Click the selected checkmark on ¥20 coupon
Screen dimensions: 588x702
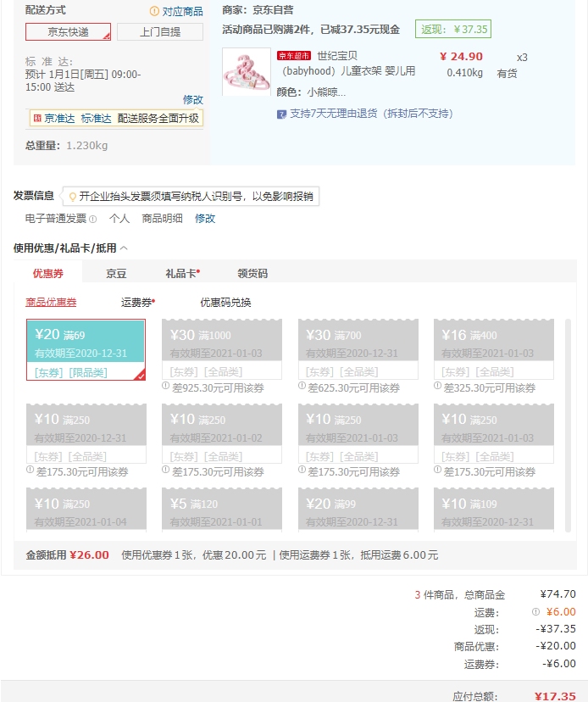click(x=141, y=376)
